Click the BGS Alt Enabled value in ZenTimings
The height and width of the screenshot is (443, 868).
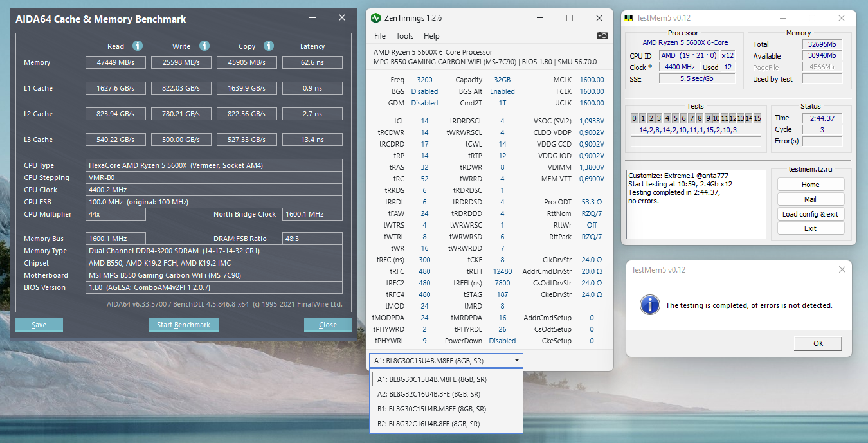[502, 91]
